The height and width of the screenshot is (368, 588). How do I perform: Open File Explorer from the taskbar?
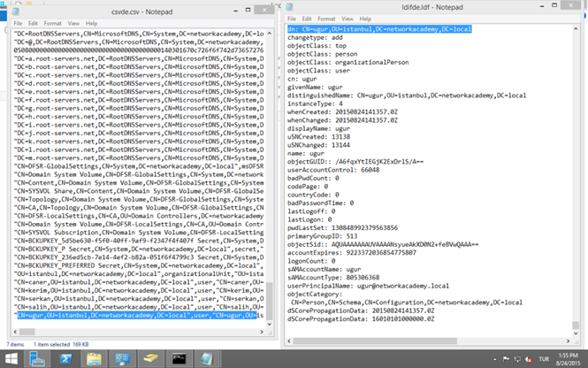tap(94, 359)
